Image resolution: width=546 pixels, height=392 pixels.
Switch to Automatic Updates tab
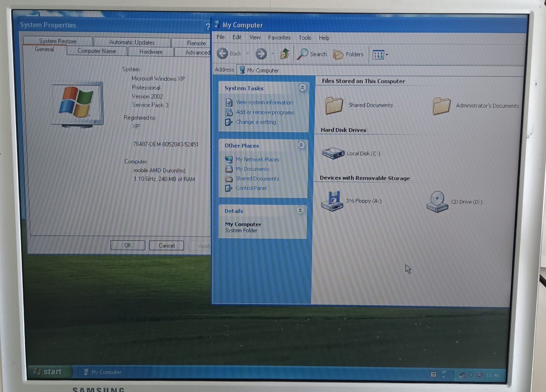[x=132, y=42]
